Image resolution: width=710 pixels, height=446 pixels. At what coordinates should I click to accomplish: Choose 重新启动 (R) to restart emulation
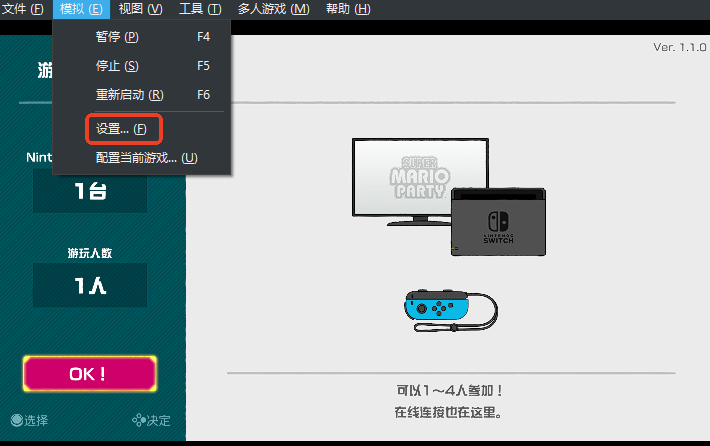[128, 95]
